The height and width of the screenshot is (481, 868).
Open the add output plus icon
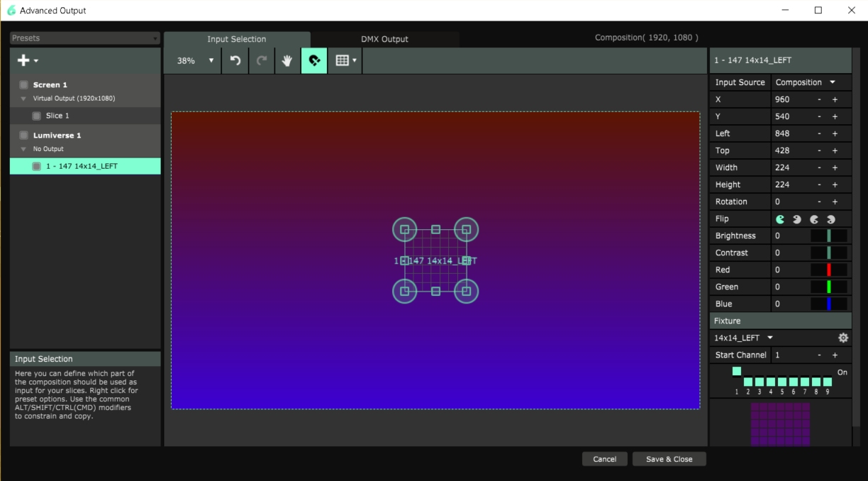(23, 60)
